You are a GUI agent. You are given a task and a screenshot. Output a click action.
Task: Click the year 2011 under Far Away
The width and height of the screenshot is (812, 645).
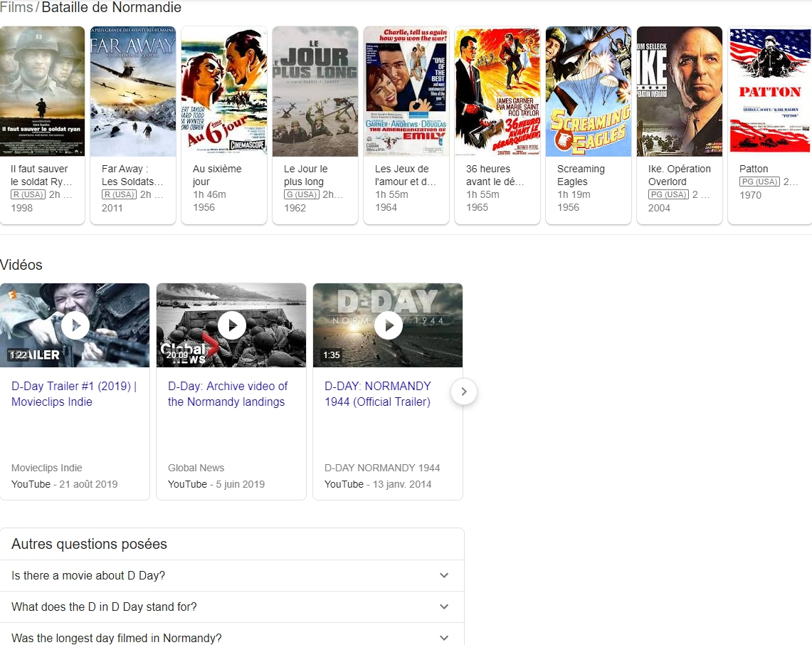[112, 208]
